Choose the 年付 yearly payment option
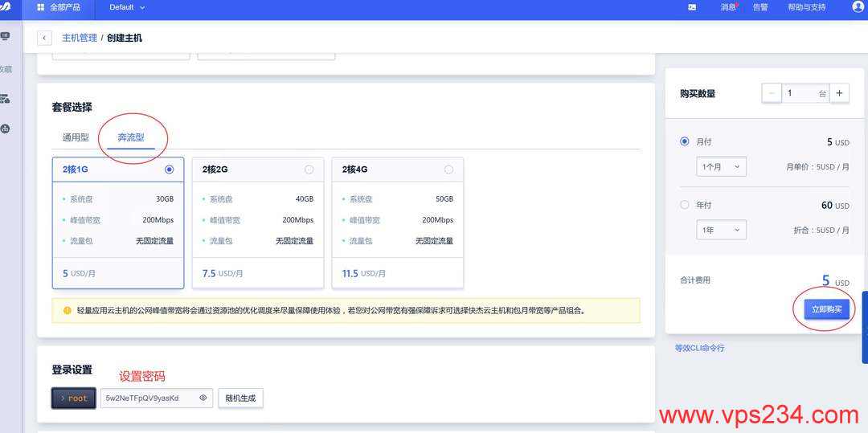Screen dimensions: 868x433 point(685,205)
